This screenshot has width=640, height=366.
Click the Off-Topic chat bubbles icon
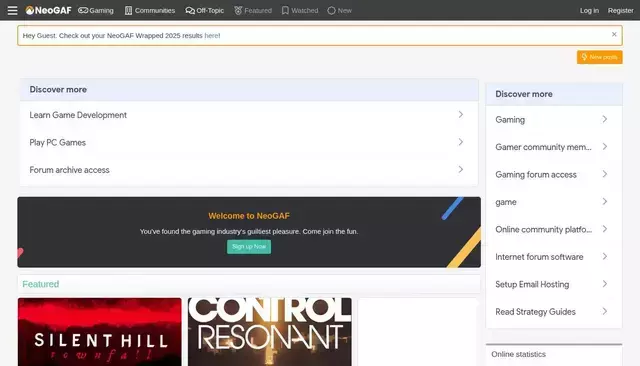click(190, 10)
